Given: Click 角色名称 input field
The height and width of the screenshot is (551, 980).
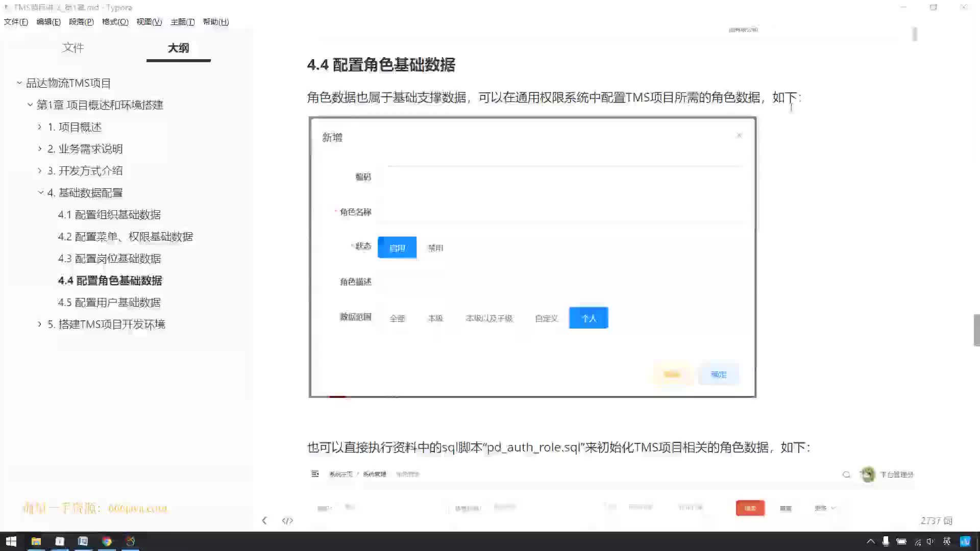Looking at the screenshot, I should click(x=564, y=211).
